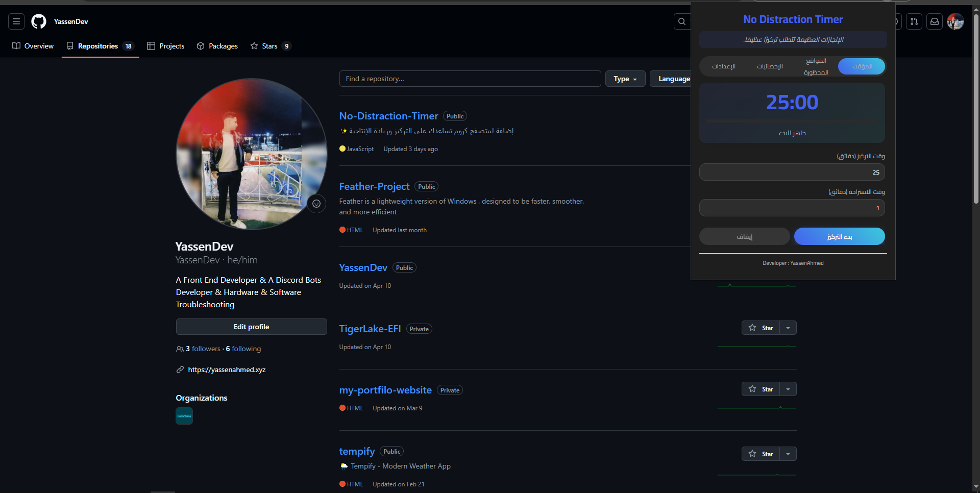980x493 pixels.
Task: Expand star lists dropdown for tempify
Action: (x=788, y=454)
